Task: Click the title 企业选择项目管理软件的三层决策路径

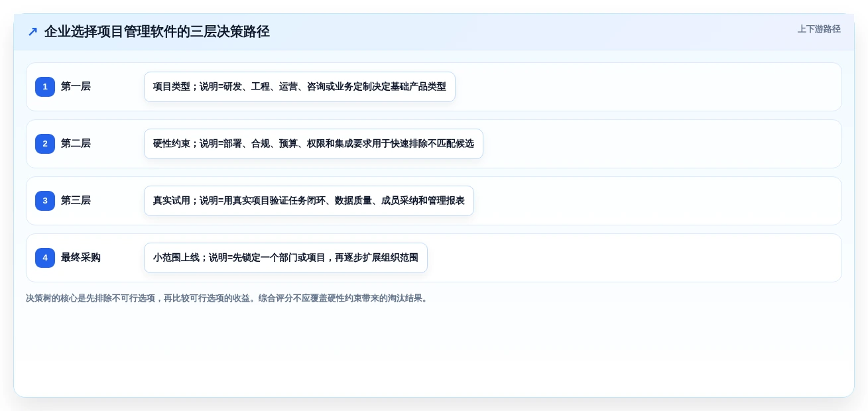Action: coord(157,32)
